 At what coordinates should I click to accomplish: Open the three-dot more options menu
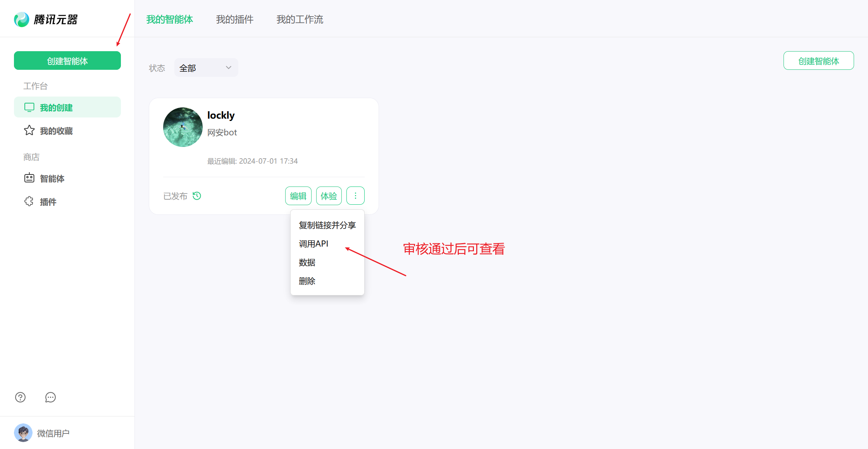point(355,195)
